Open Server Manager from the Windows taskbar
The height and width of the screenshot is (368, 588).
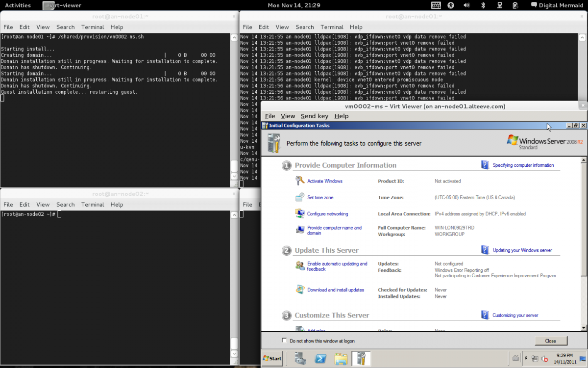[x=300, y=359]
